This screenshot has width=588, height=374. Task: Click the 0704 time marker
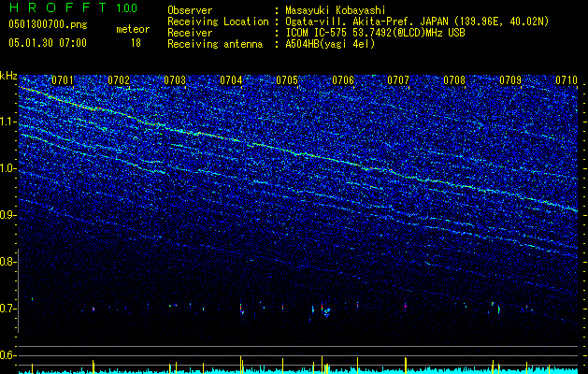[231, 80]
